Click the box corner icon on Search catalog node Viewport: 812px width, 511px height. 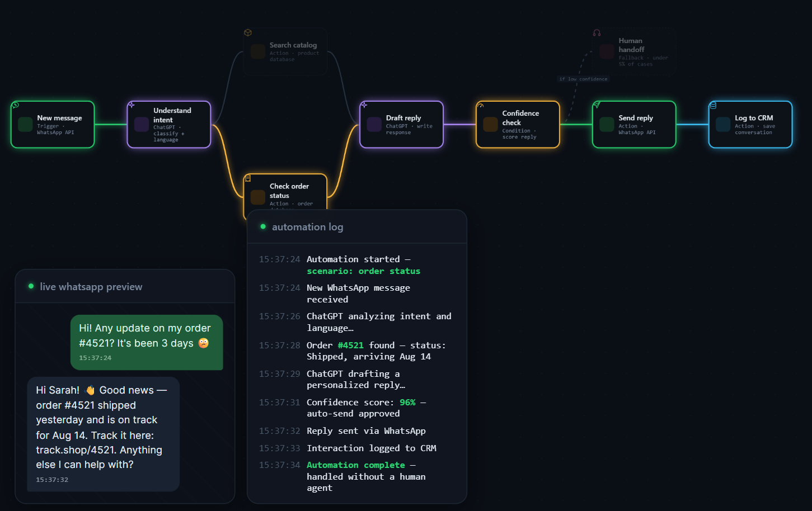pos(248,32)
